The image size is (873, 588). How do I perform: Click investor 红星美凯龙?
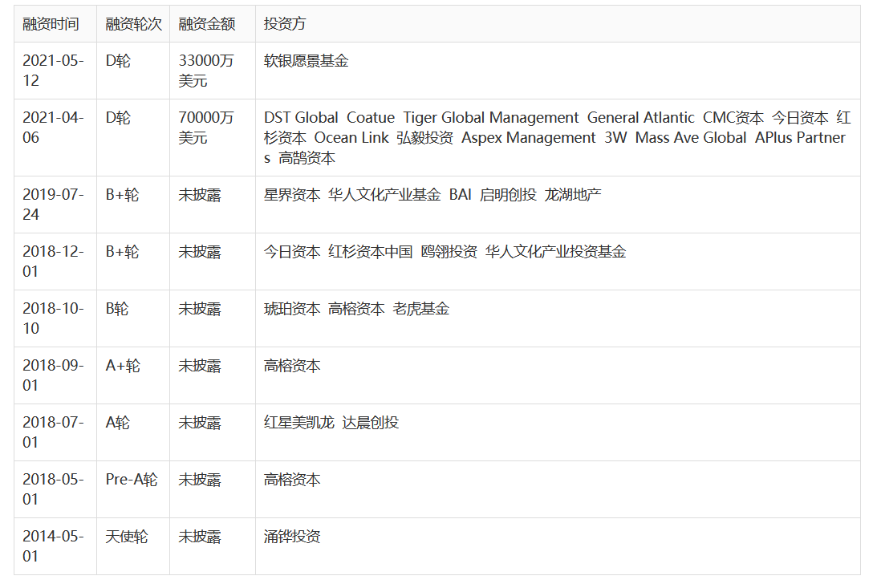(298, 423)
